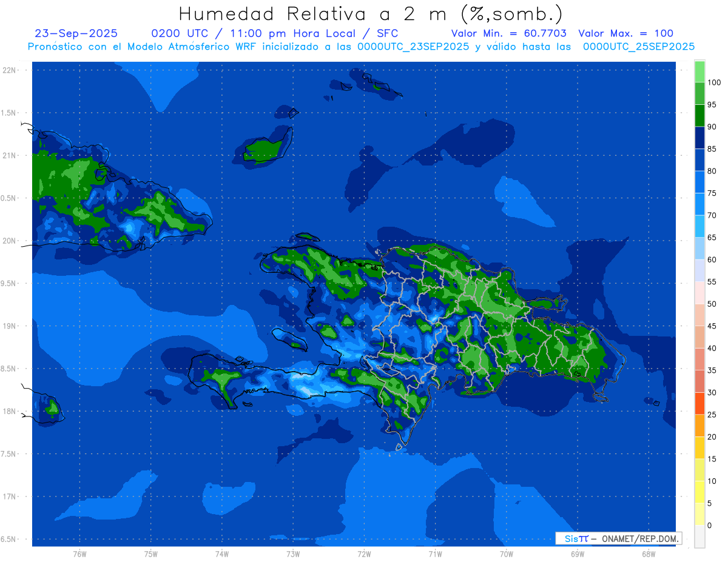Click the longitude axis label '76W'
728x562 pixels.
(79, 554)
